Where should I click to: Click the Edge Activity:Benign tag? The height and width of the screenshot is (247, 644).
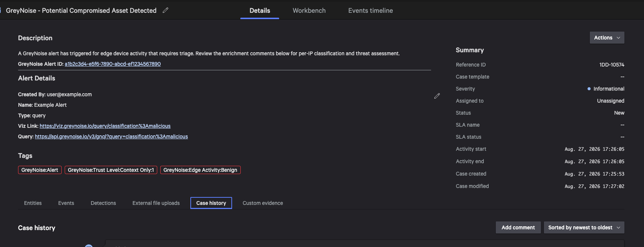tap(200, 170)
